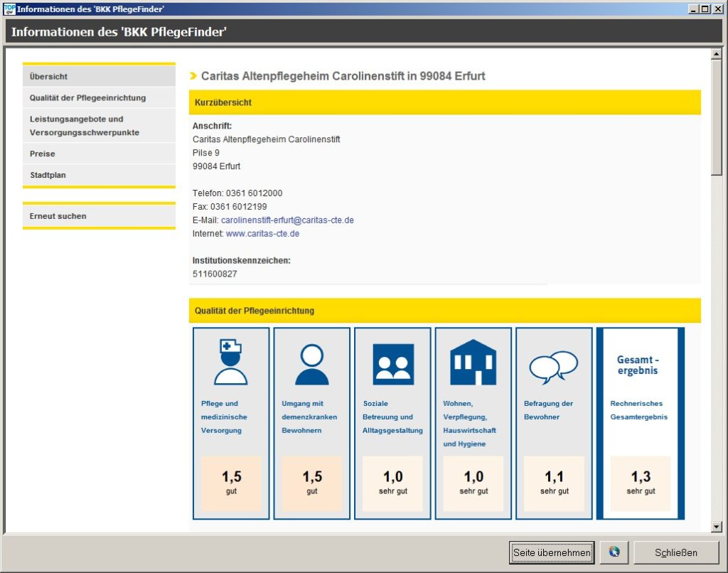This screenshot has height=573, width=728.
Task: Click the nurse icon for Pflege und medizinische Versorgung
Action: click(x=231, y=363)
